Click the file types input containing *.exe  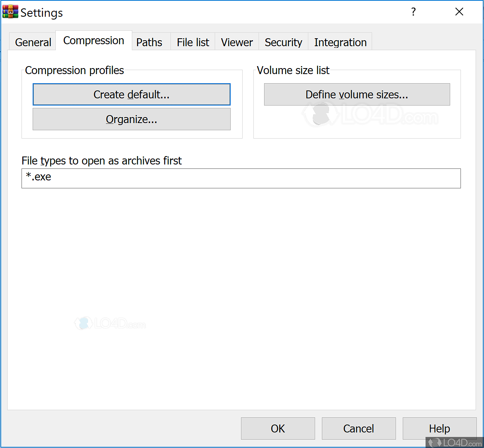[x=241, y=178]
